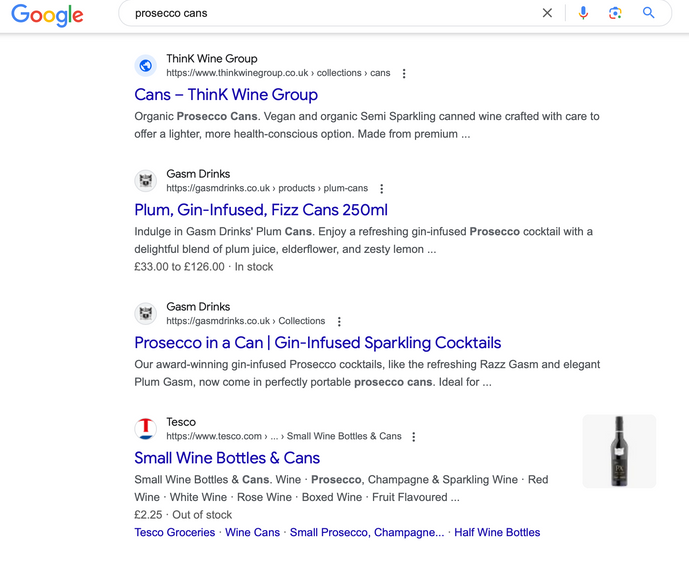Open more options for the plum-cans result

coord(382,189)
